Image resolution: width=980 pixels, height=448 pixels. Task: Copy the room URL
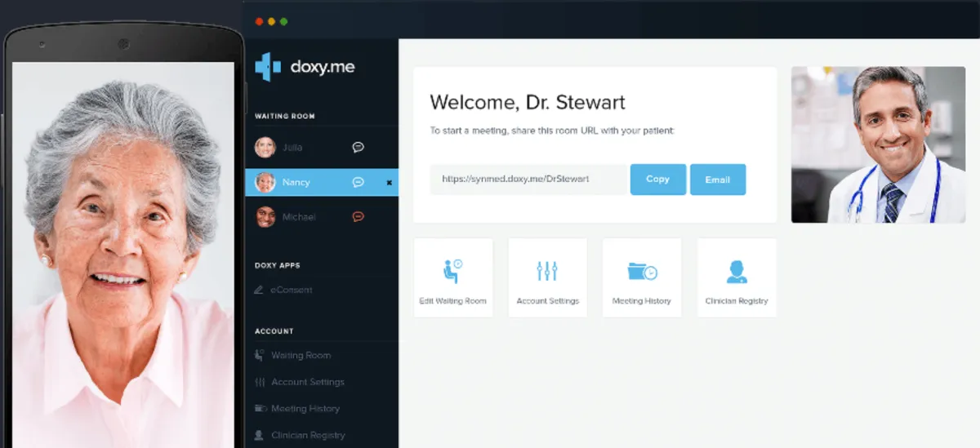pos(658,180)
